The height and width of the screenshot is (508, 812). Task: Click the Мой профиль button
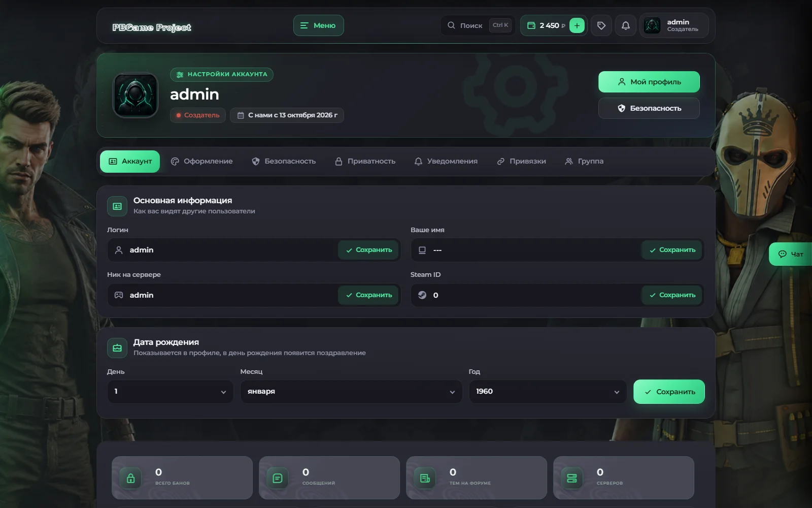(649, 82)
